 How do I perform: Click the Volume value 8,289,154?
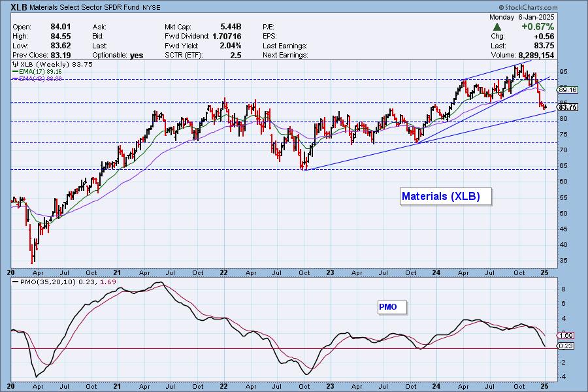(x=536, y=55)
